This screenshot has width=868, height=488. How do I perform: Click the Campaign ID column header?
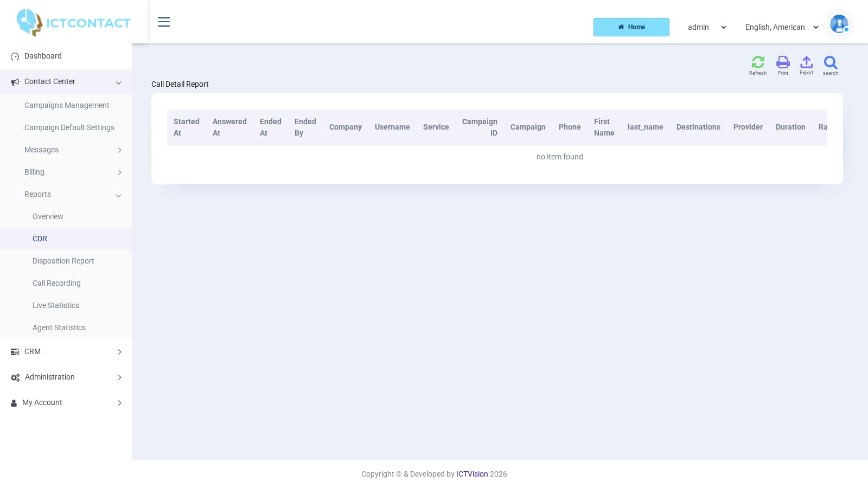(x=480, y=127)
